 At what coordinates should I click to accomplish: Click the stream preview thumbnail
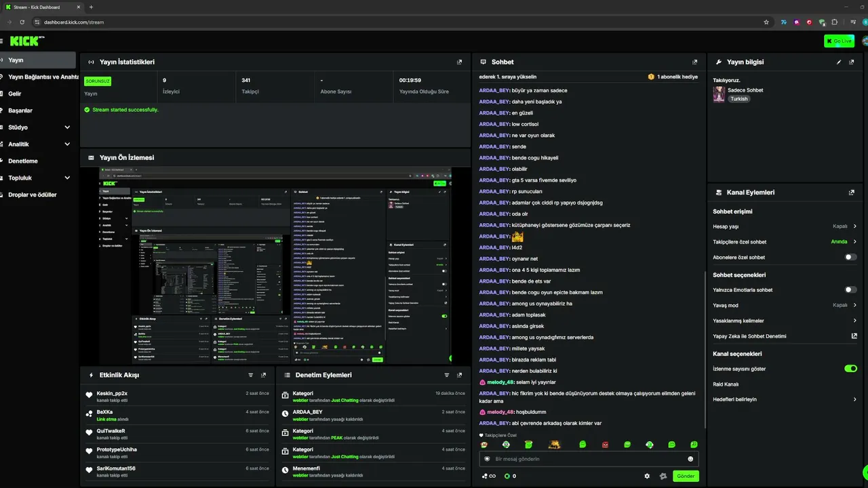tap(275, 266)
